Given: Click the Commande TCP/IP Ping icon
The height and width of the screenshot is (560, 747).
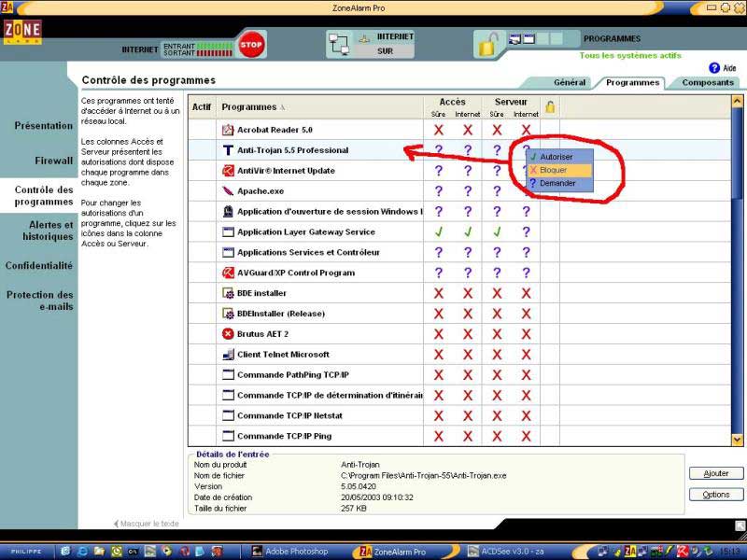Looking at the screenshot, I should coord(228,436).
